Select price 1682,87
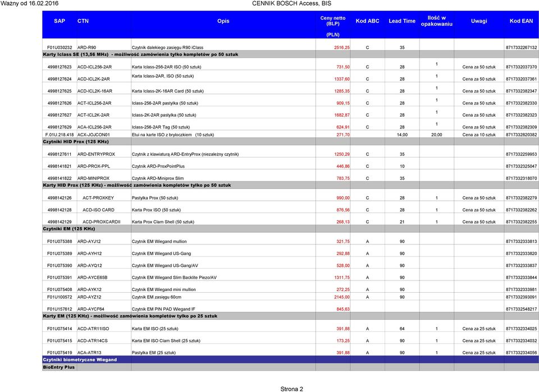This screenshot has width=539, height=392. [342, 115]
